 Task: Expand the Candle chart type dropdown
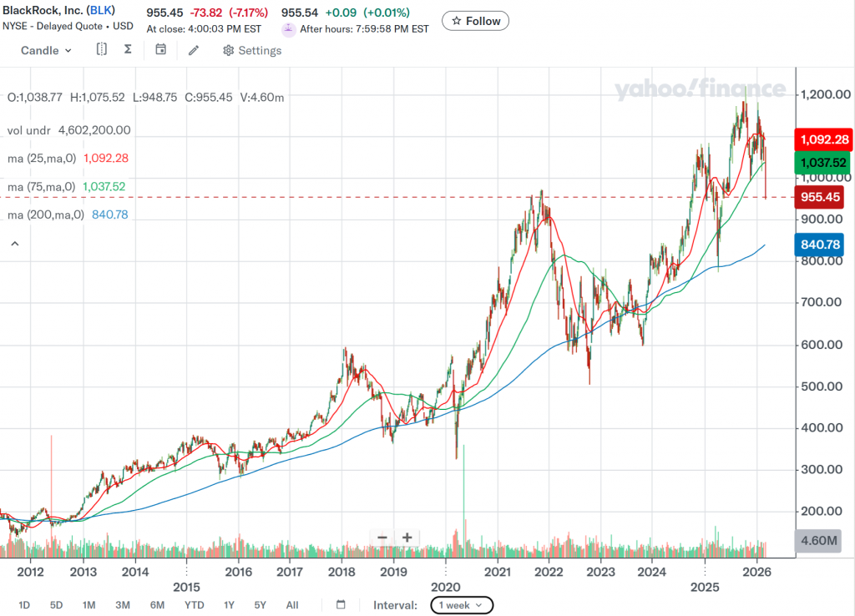coord(46,51)
